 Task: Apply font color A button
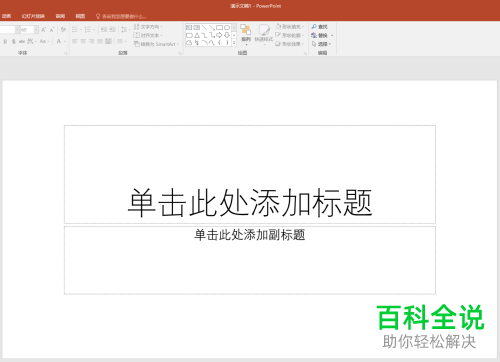pos(59,41)
